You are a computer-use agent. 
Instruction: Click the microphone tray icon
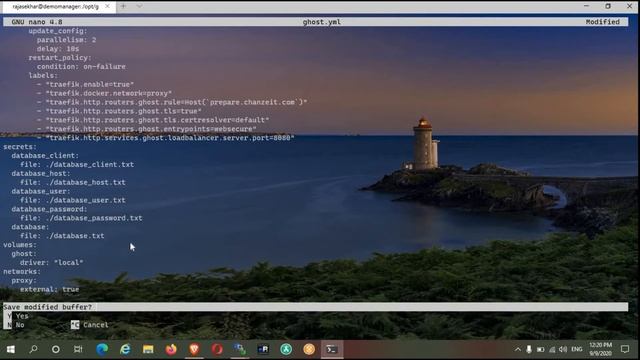click(529, 349)
